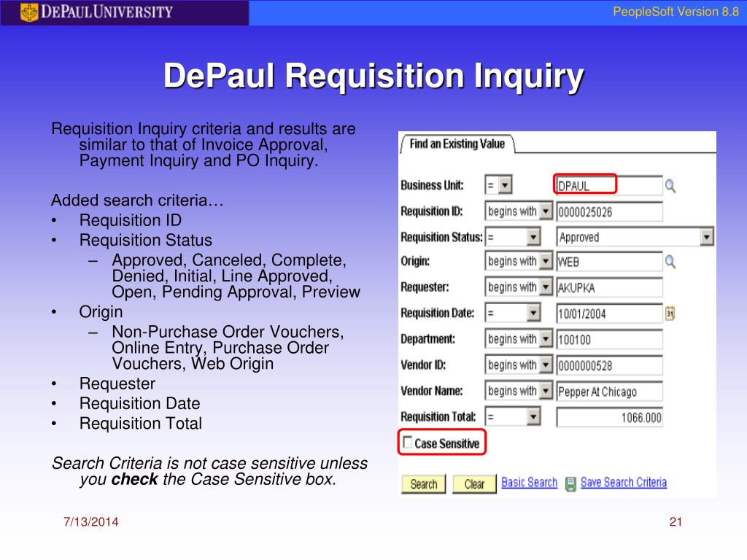
Task: Click the Search button
Action: pyautogui.click(x=424, y=484)
